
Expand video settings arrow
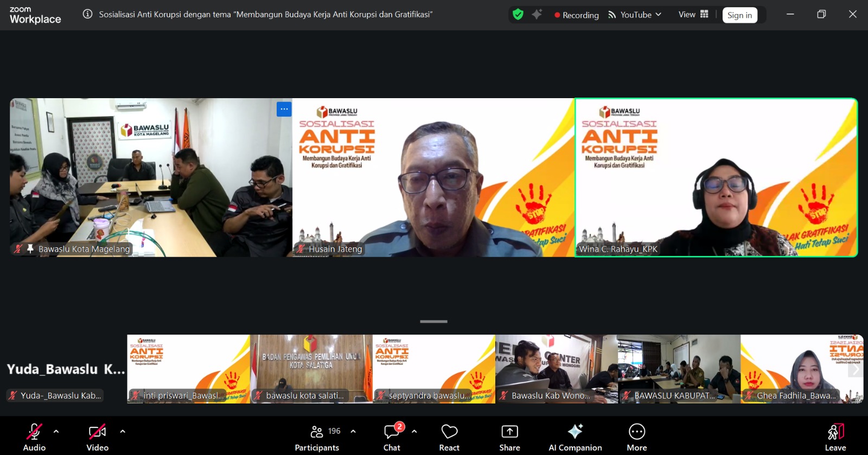(x=123, y=432)
